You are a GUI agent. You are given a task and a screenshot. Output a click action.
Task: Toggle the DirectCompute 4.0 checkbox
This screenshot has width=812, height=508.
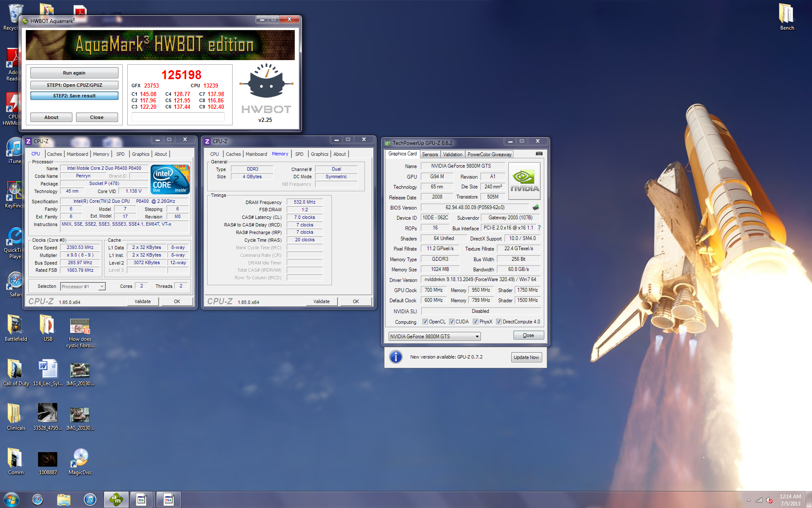coord(499,322)
